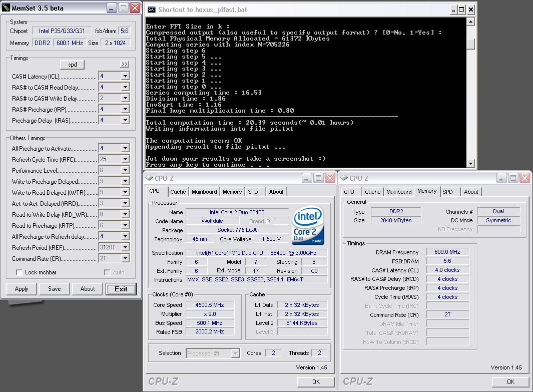The width and height of the screenshot is (533, 392).
Task: Open CAS# Latency (tCL) dropdown
Action: click(125, 76)
